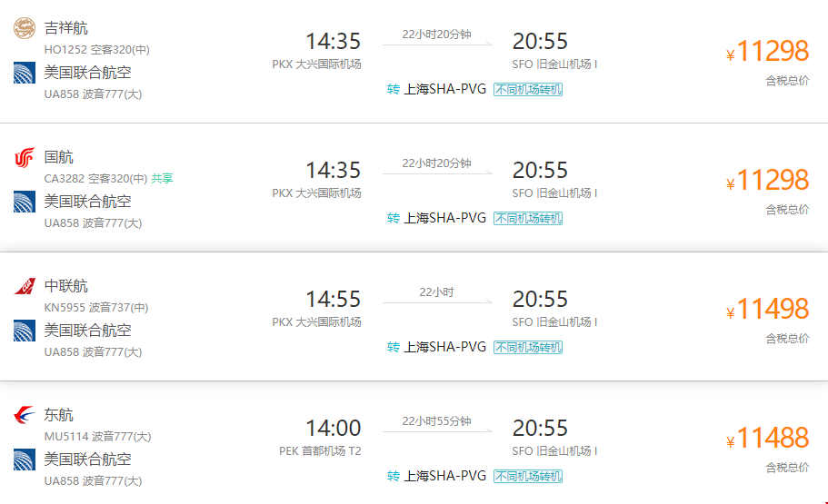This screenshot has width=828, height=504.
Task: Open the 转 上海SHA-PVG transfer info for HO1252
Action: click(x=436, y=89)
